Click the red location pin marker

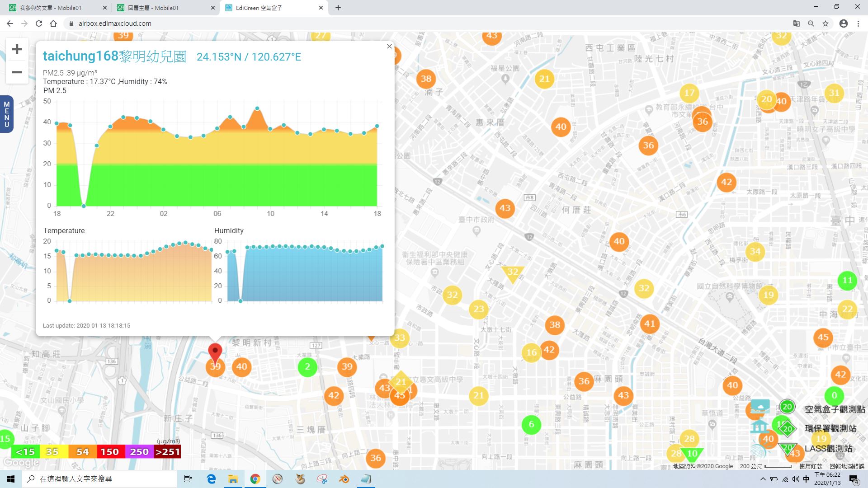215,352
